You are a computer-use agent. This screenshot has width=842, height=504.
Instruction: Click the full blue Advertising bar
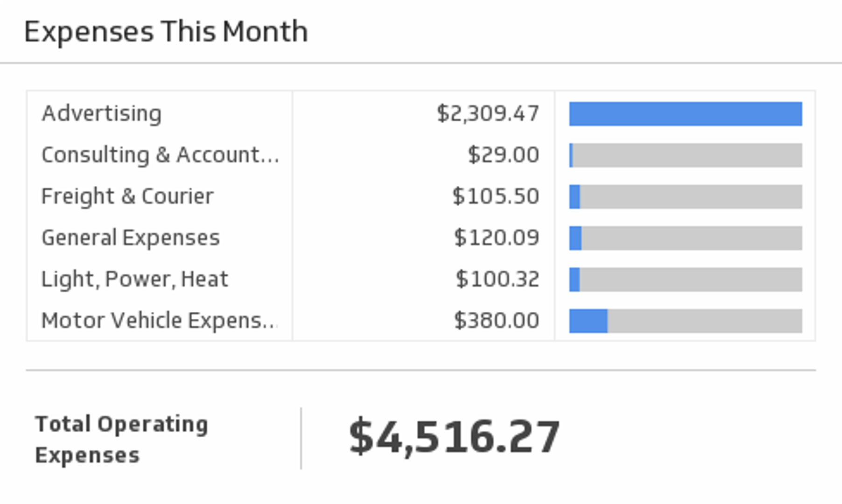click(x=685, y=114)
